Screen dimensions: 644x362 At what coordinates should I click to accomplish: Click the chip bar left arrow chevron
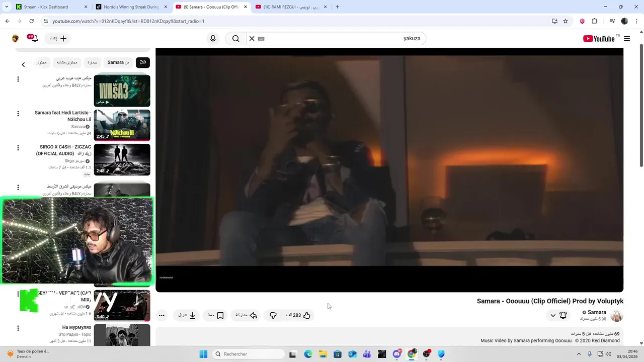pyautogui.click(x=23, y=64)
